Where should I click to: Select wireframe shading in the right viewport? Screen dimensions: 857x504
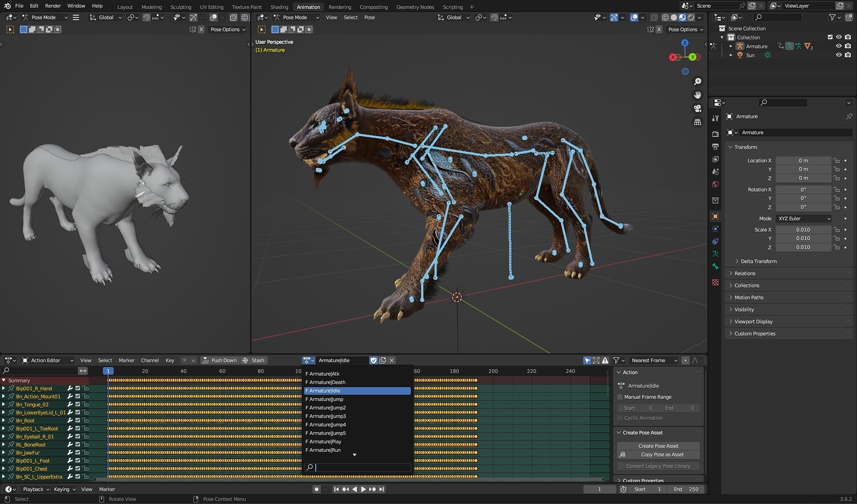coord(665,18)
